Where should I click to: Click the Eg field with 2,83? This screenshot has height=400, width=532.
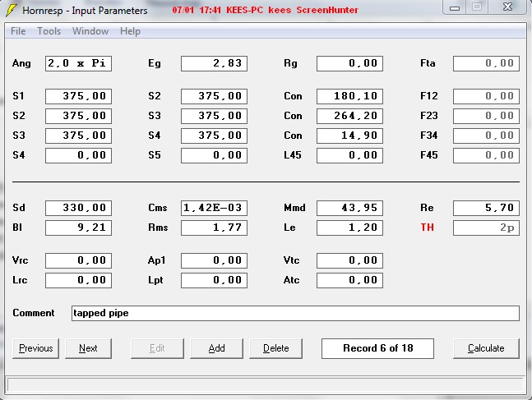(214, 64)
